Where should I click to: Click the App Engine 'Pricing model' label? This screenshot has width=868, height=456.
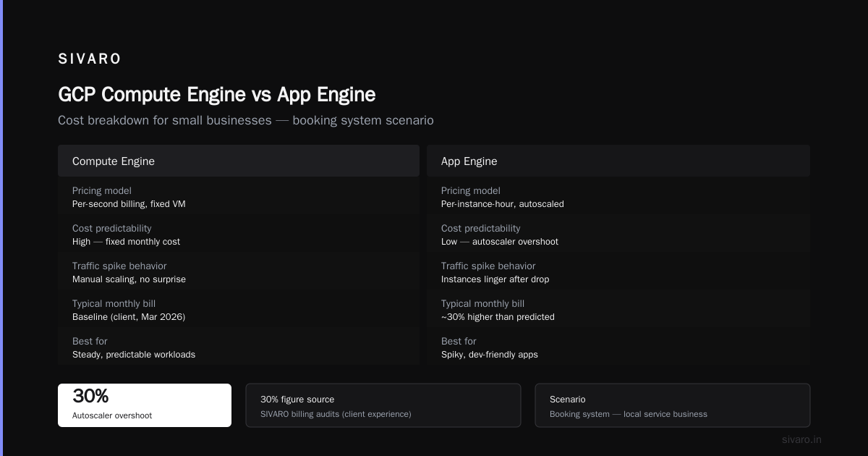471,191
